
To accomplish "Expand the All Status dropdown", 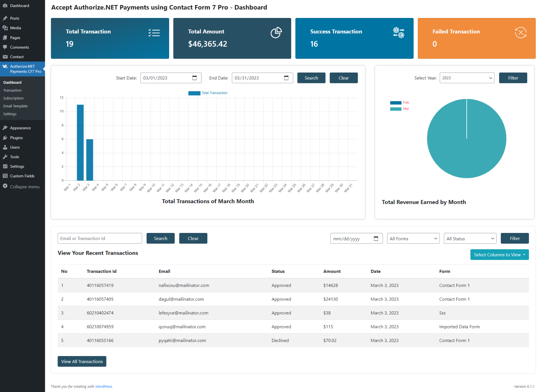I will pos(470,239).
